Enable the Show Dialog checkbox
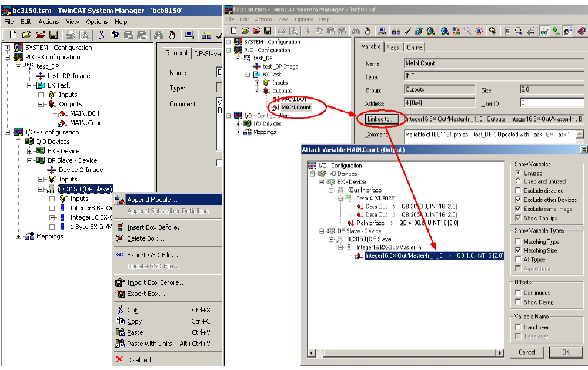Screen dimensions: 588x370 click(x=518, y=302)
